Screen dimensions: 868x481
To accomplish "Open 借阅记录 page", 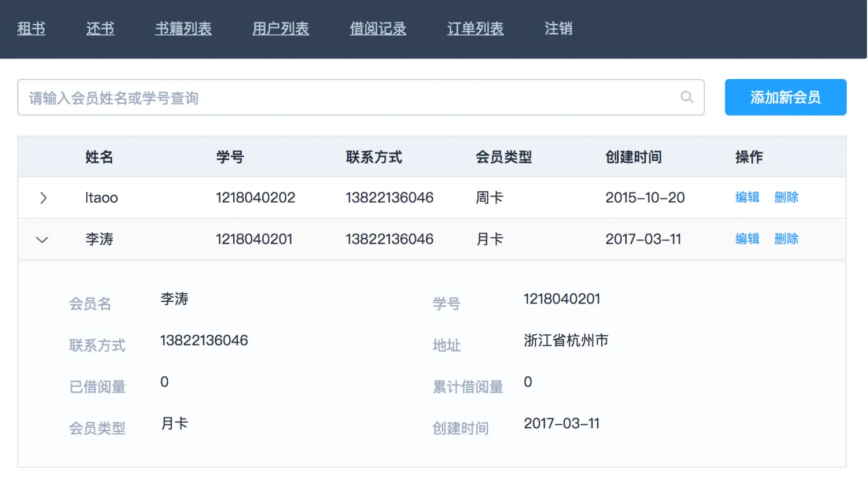I will [378, 28].
